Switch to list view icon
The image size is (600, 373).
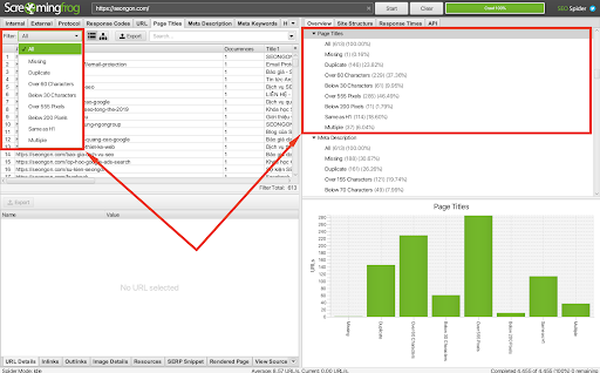coord(92,36)
